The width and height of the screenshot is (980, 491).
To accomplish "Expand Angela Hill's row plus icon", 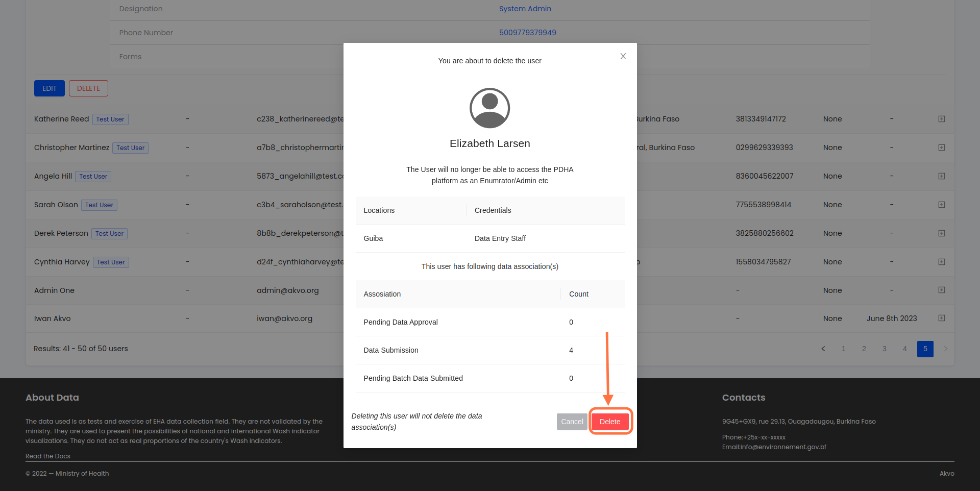I will [x=942, y=176].
